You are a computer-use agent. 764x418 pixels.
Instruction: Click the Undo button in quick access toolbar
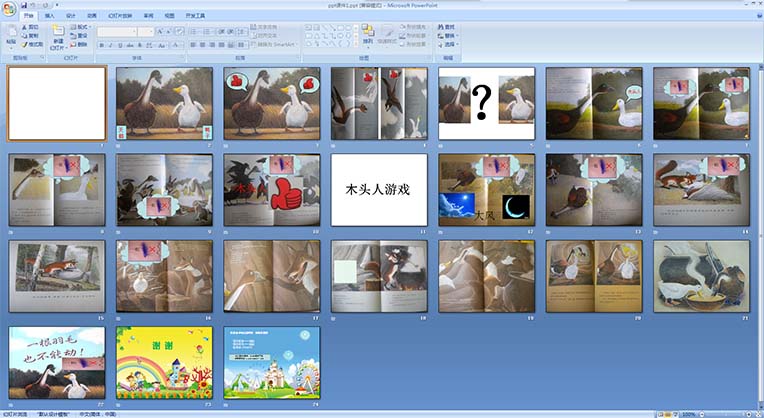34,5
